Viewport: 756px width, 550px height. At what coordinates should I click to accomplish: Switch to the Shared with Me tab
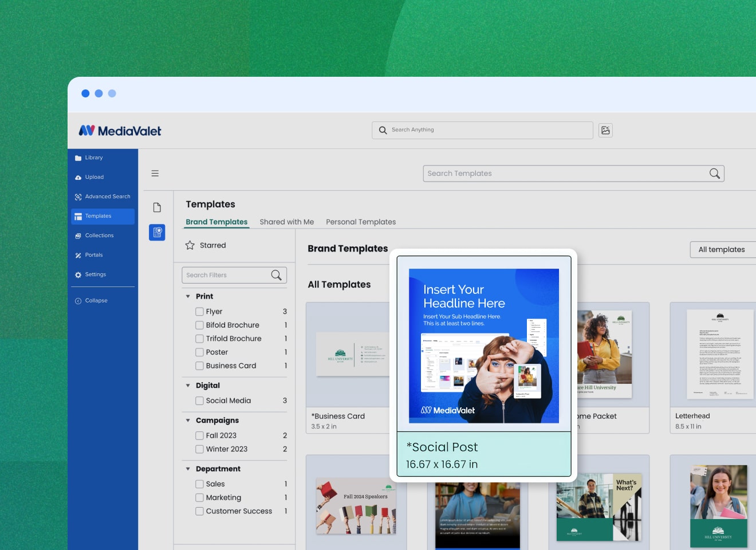click(x=286, y=222)
